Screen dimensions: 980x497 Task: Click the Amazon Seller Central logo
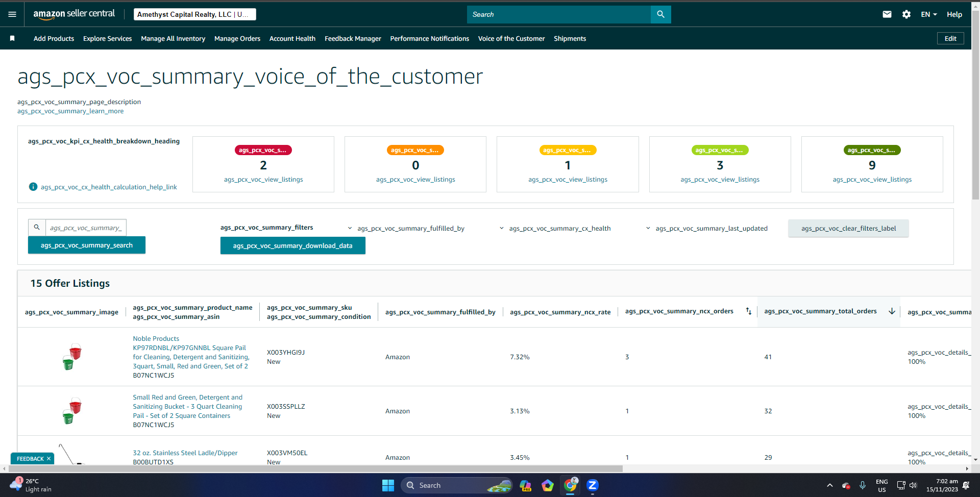(x=74, y=14)
